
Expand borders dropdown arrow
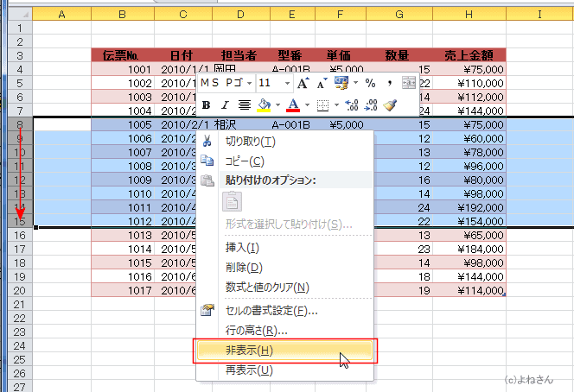coord(336,105)
